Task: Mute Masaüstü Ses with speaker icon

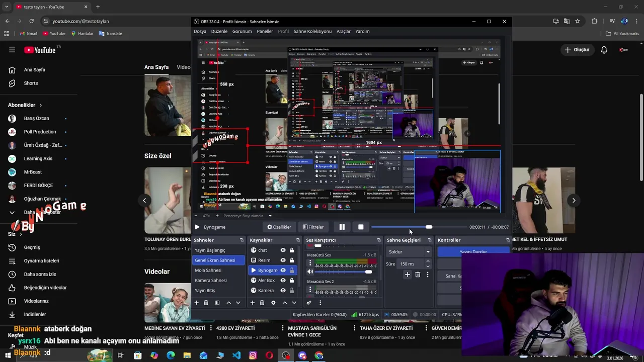Action: coord(310,271)
